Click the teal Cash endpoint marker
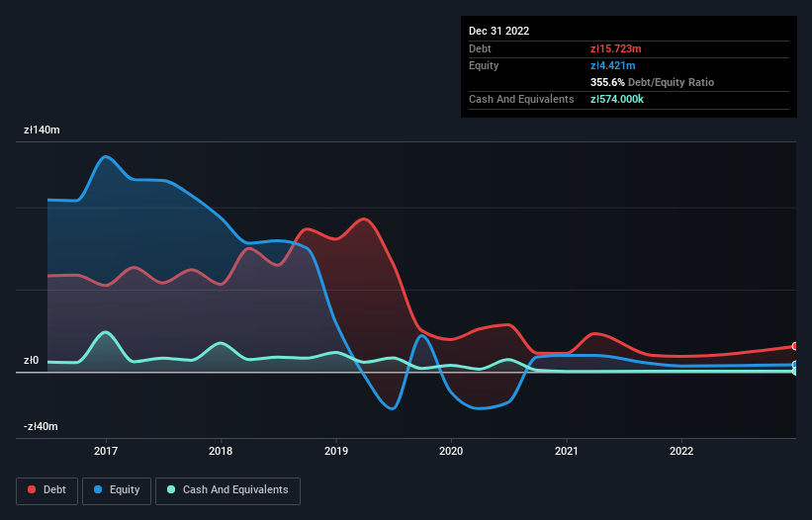 795,371
